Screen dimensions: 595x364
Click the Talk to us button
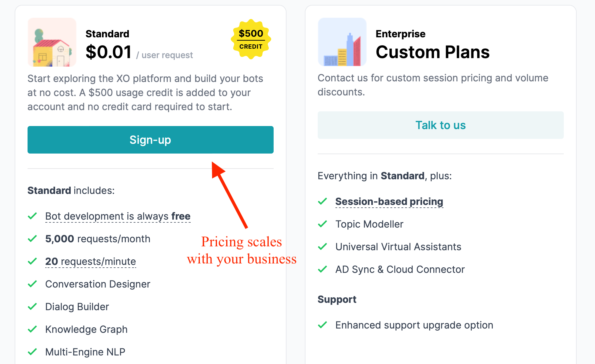pyautogui.click(x=440, y=125)
